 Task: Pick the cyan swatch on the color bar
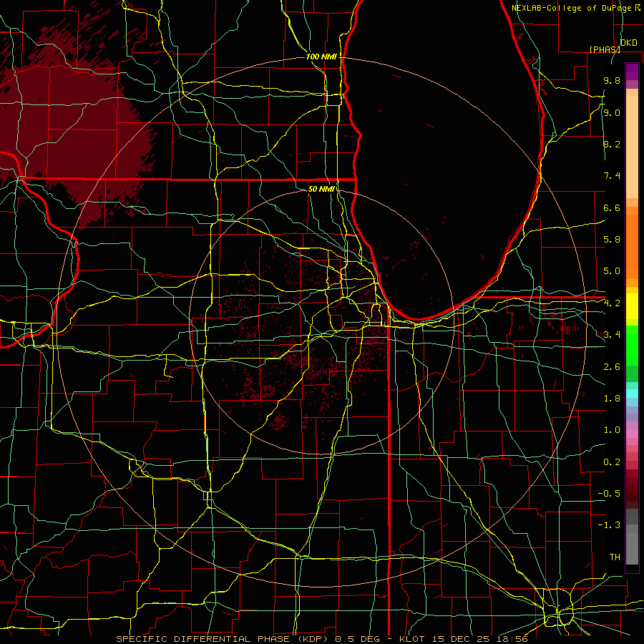[632, 394]
